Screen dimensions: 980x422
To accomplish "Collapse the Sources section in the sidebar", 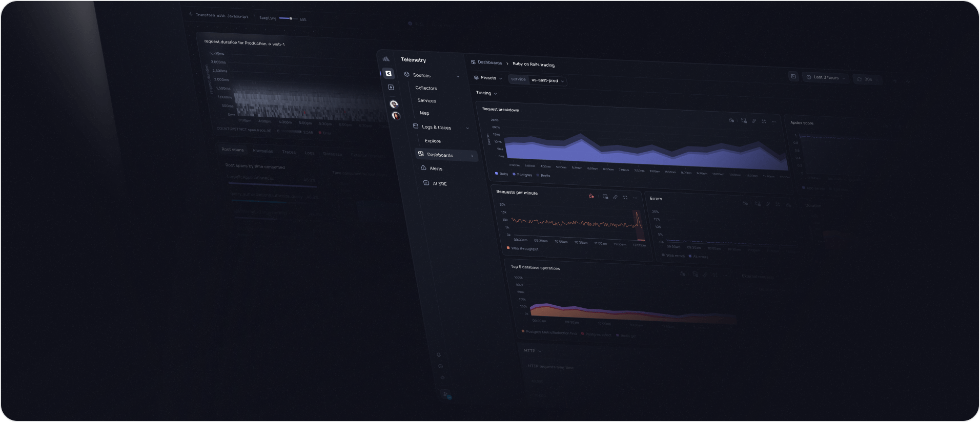I will tap(458, 76).
